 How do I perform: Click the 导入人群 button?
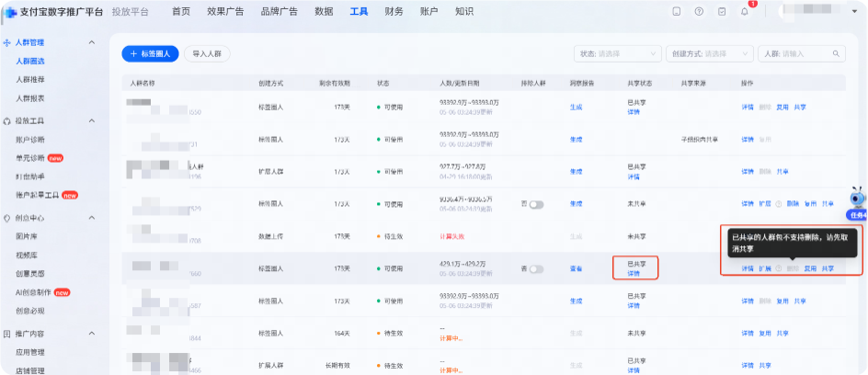[x=207, y=53]
